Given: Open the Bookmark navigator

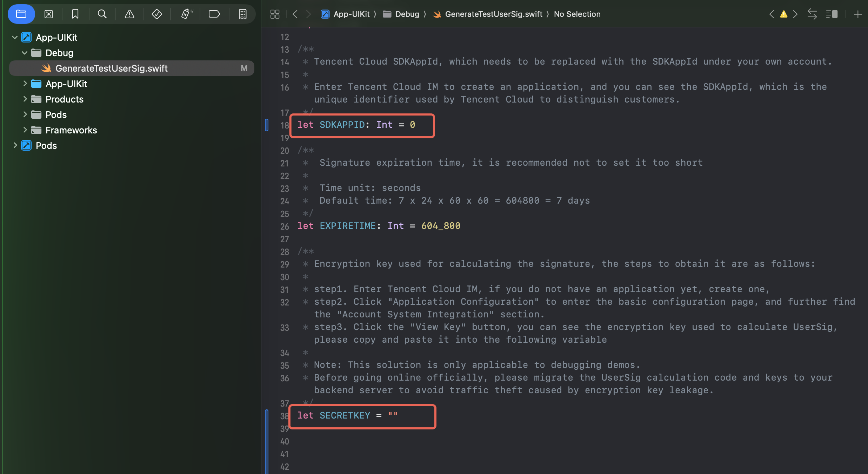Looking at the screenshot, I should [x=75, y=14].
